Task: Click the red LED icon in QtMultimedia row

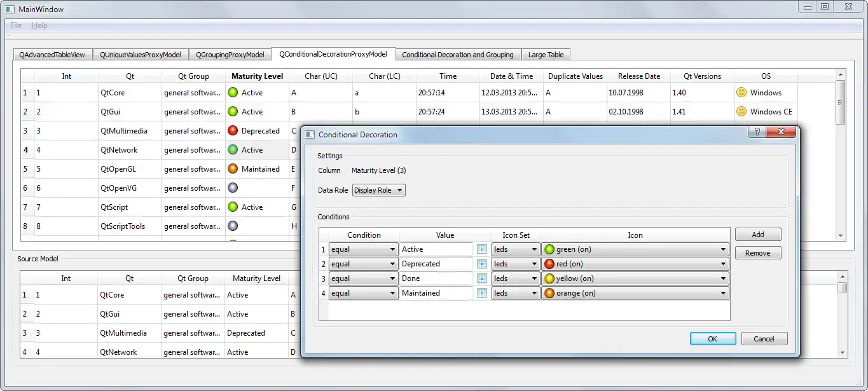Action: click(233, 131)
